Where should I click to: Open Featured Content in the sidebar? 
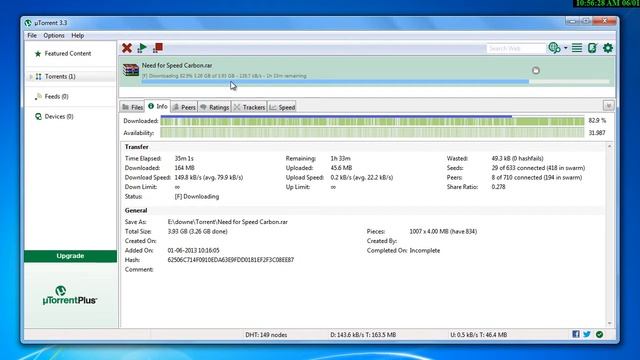coord(68,53)
